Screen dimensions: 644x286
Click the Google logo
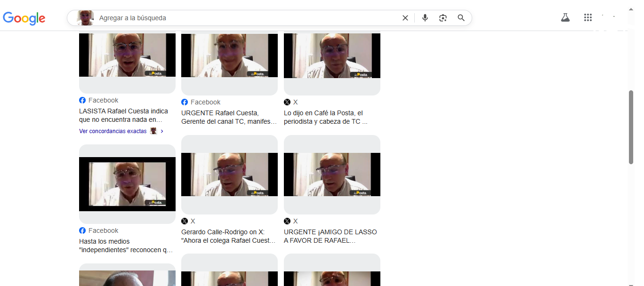[x=24, y=18]
